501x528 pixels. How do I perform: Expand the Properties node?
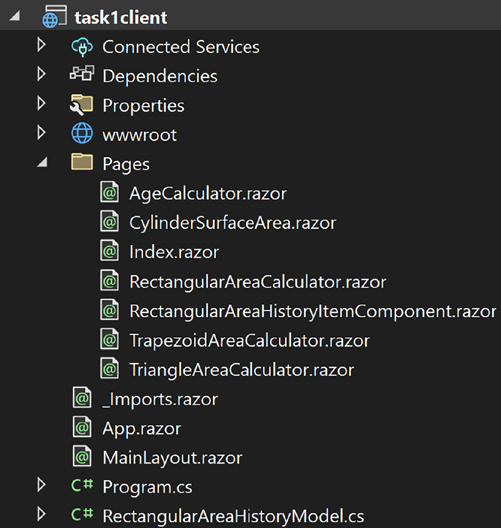(x=41, y=104)
